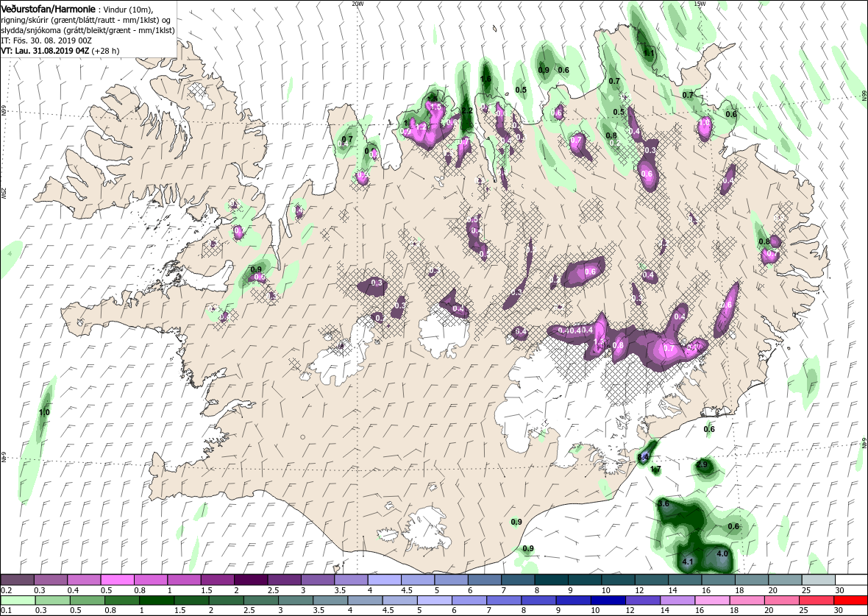Select bottom legend swatch between 1 and 1.5
The width and height of the screenshot is (868, 616).
tap(157, 600)
